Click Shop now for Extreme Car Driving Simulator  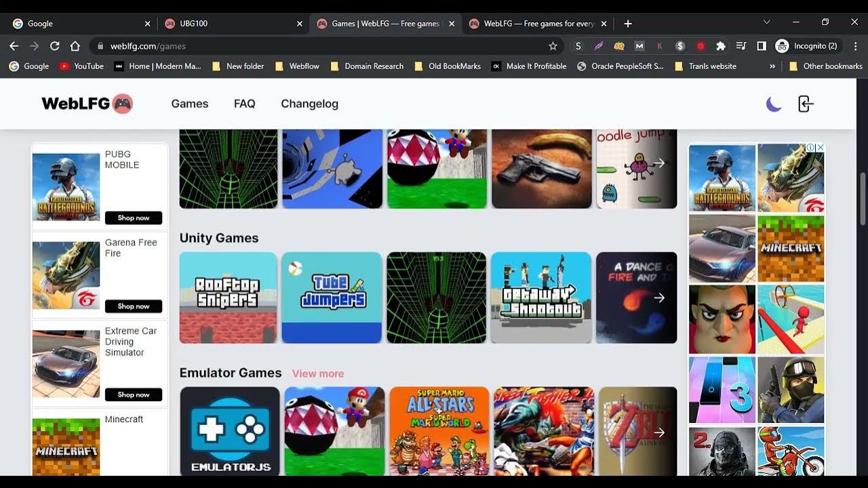[134, 394]
